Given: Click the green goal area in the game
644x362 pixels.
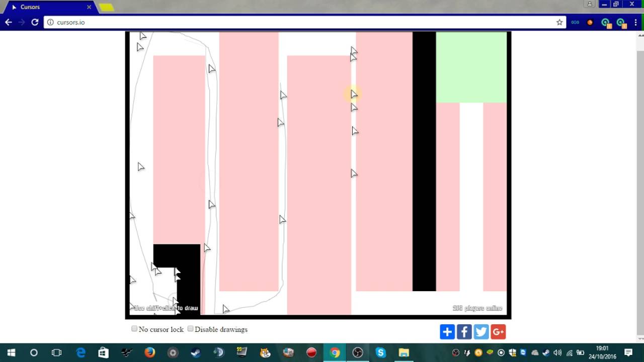Looking at the screenshot, I should point(471,67).
